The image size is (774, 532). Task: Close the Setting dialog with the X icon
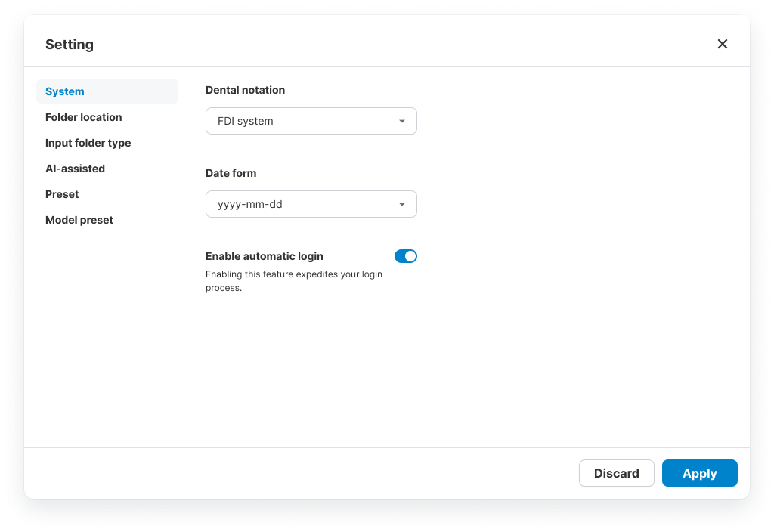pyautogui.click(x=723, y=44)
